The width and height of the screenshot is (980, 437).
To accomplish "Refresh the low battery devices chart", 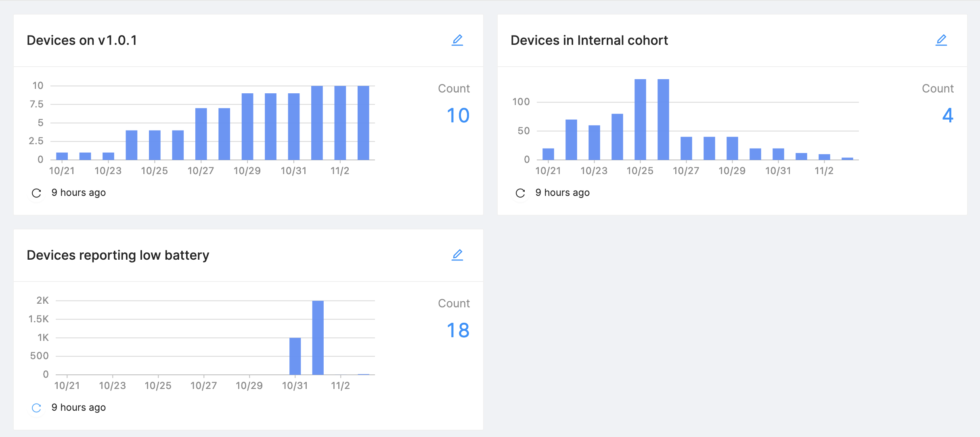I will tap(36, 408).
